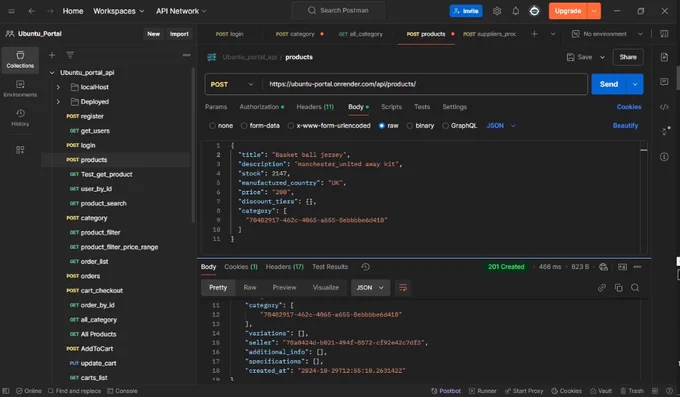Open the History sidebar panel
The width and height of the screenshot is (680, 397).
click(x=20, y=118)
